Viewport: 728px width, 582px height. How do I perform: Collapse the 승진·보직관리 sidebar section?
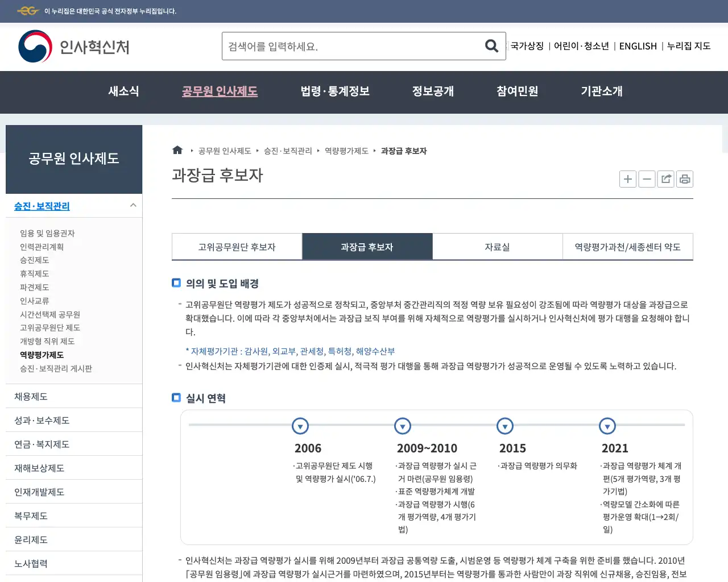coord(133,205)
